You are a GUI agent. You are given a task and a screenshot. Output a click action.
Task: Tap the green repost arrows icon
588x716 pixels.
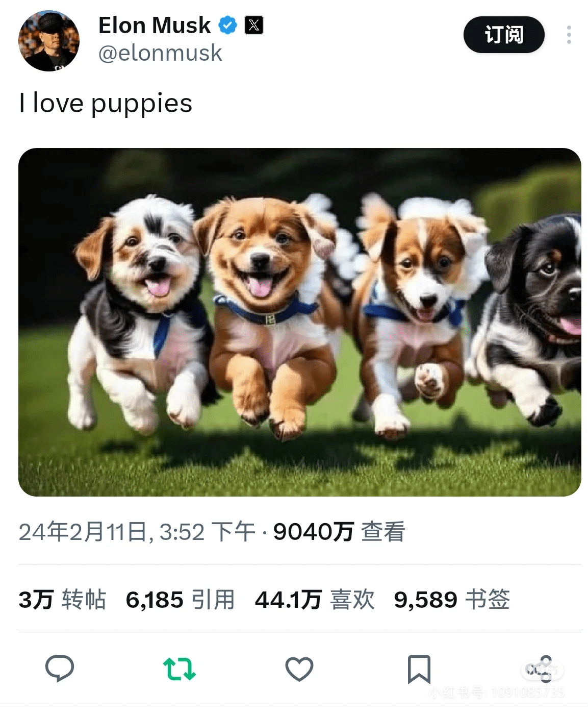[180, 669]
